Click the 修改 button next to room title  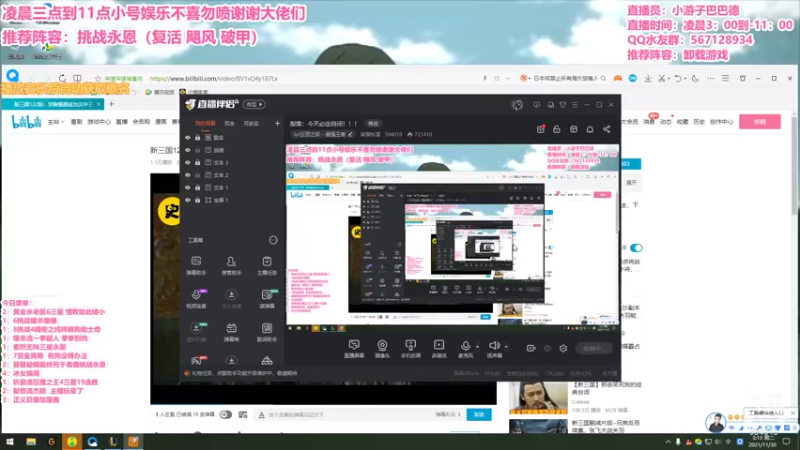click(374, 123)
